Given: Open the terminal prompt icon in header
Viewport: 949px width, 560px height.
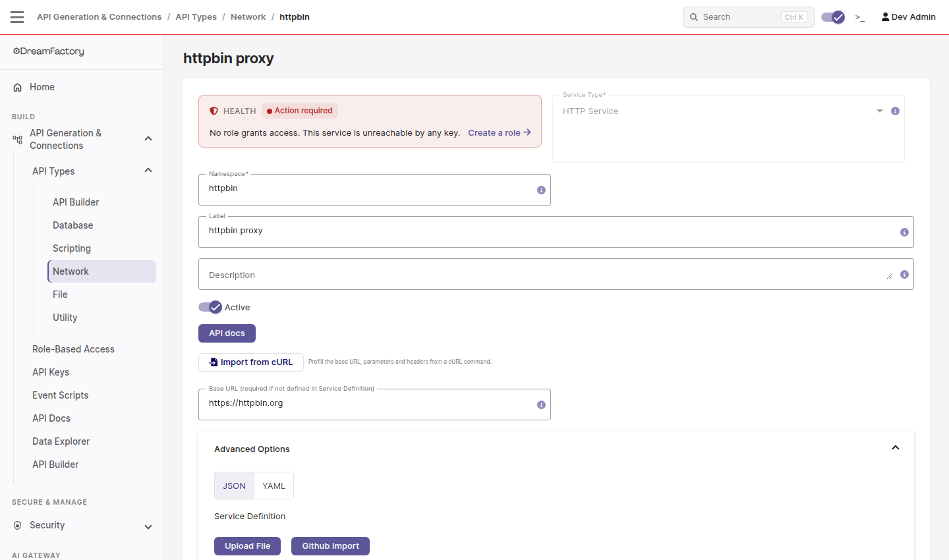Looking at the screenshot, I should [x=860, y=17].
